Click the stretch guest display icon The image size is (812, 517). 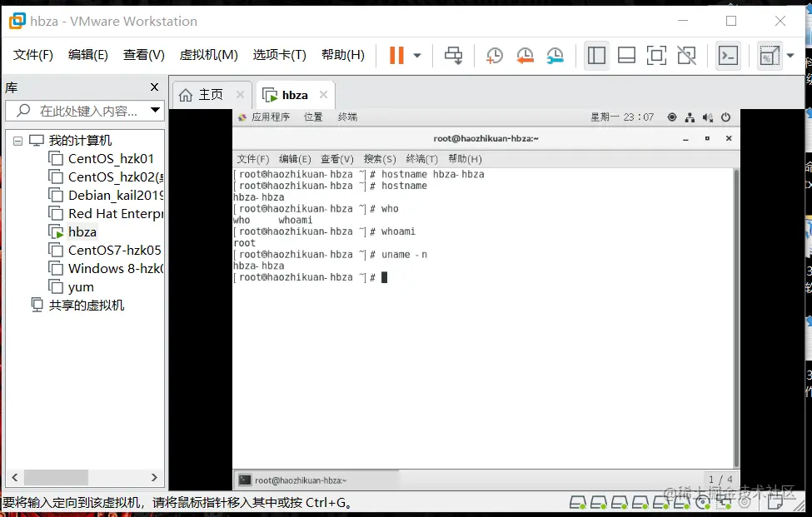(x=769, y=56)
